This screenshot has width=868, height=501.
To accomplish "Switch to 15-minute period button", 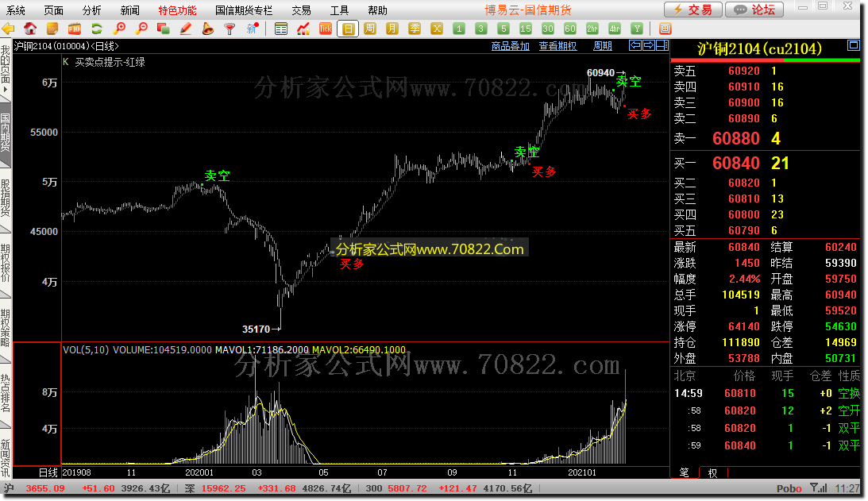I will click(526, 29).
